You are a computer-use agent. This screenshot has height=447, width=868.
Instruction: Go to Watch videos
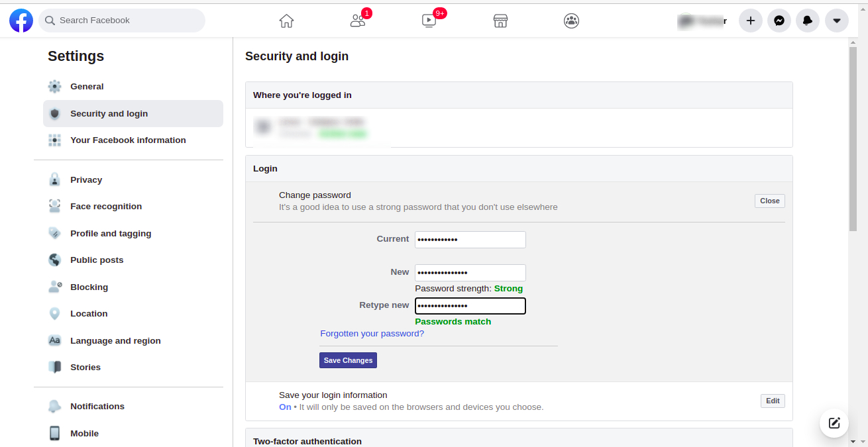(x=429, y=21)
